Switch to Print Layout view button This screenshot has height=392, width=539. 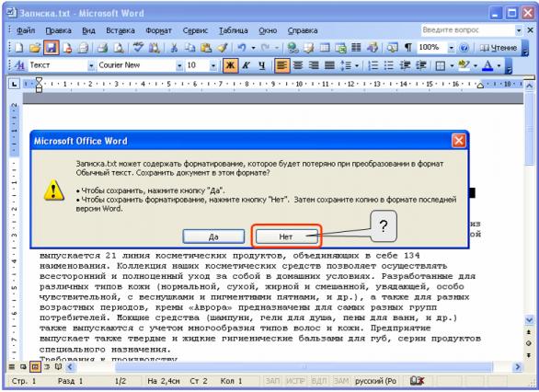pos(35,367)
